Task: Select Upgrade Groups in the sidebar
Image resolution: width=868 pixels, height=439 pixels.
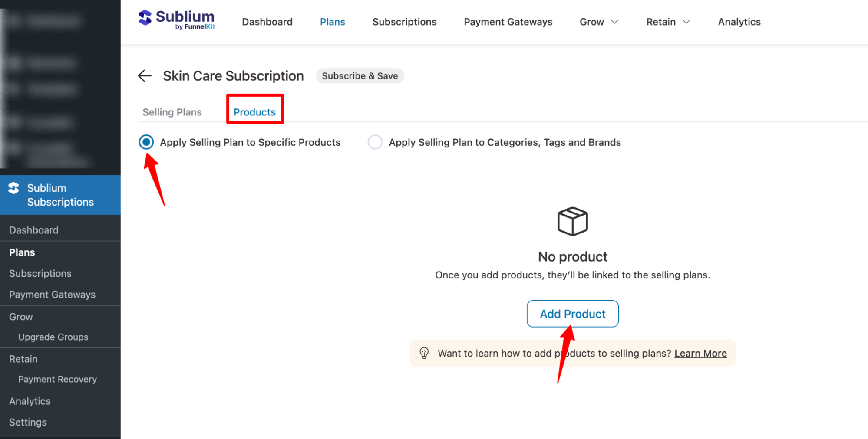Action: click(53, 337)
